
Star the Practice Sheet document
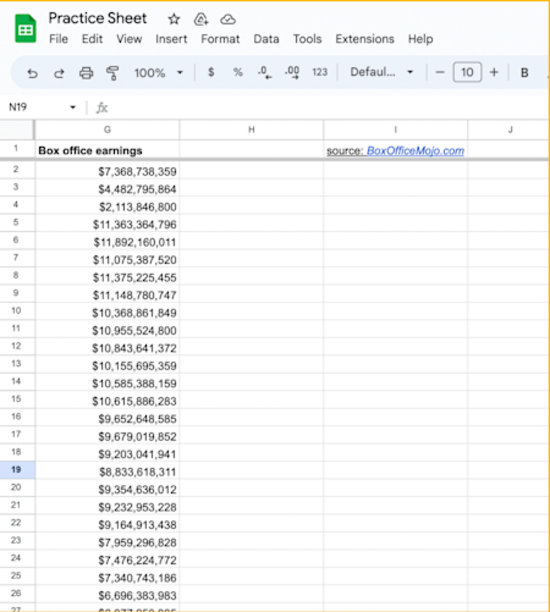[174, 19]
